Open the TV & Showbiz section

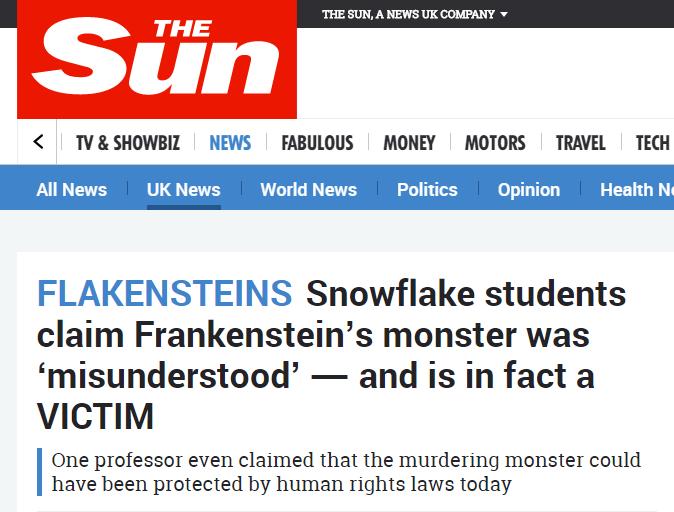(128, 143)
